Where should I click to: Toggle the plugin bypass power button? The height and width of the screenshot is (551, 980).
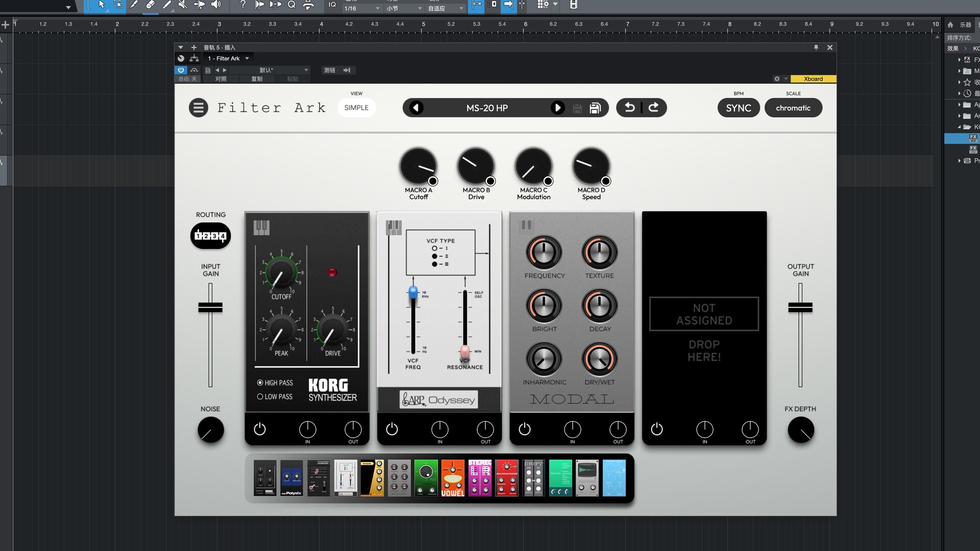click(181, 70)
